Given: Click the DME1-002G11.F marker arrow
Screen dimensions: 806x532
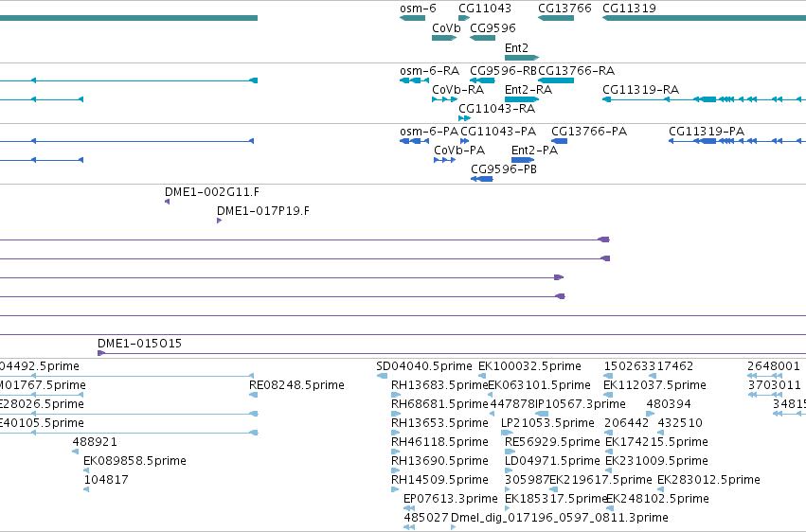Looking at the screenshot, I should [x=167, y=202].
